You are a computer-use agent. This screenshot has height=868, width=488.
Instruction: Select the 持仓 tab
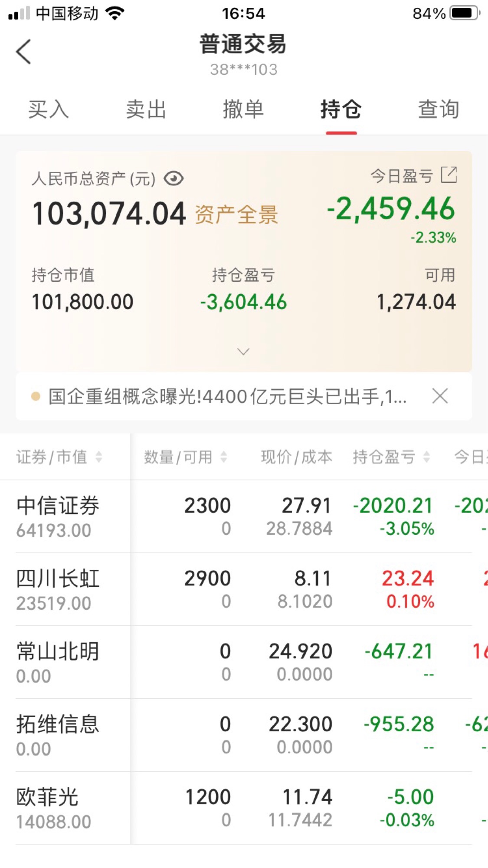(341, 109)
